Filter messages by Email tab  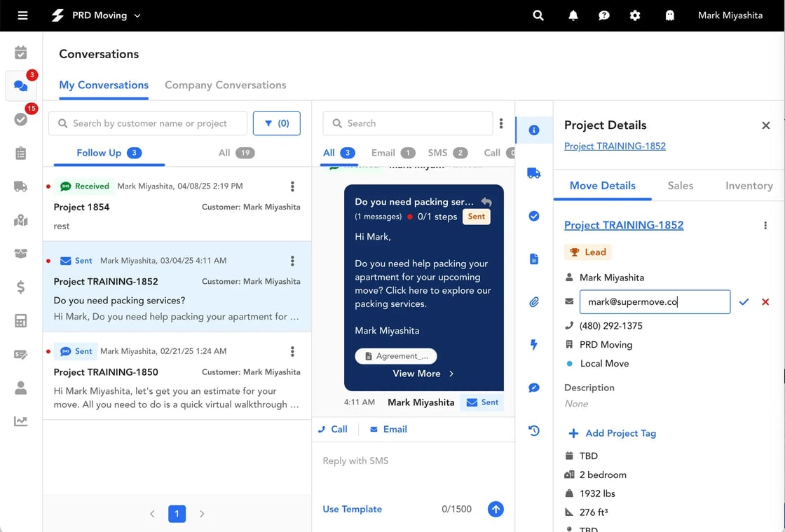393,153
